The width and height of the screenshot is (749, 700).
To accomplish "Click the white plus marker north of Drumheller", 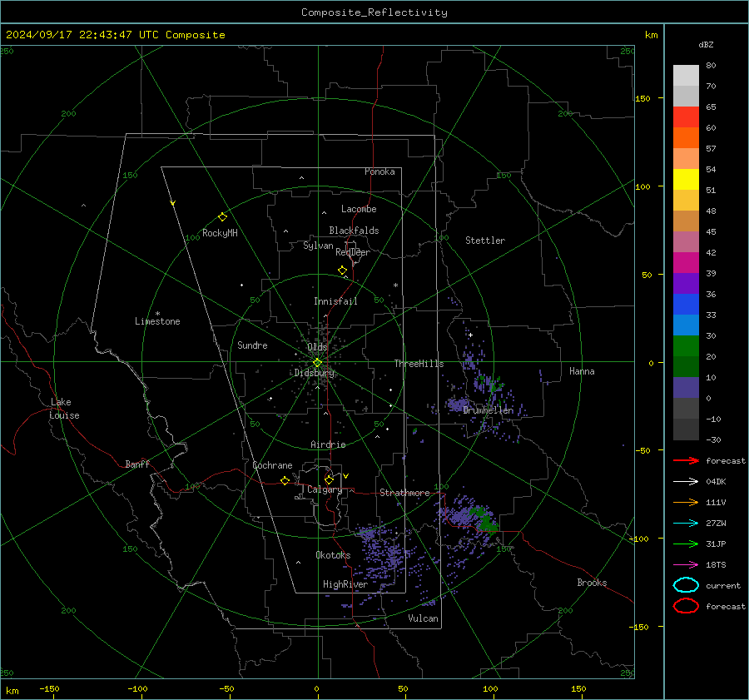I will coord(470,335).
